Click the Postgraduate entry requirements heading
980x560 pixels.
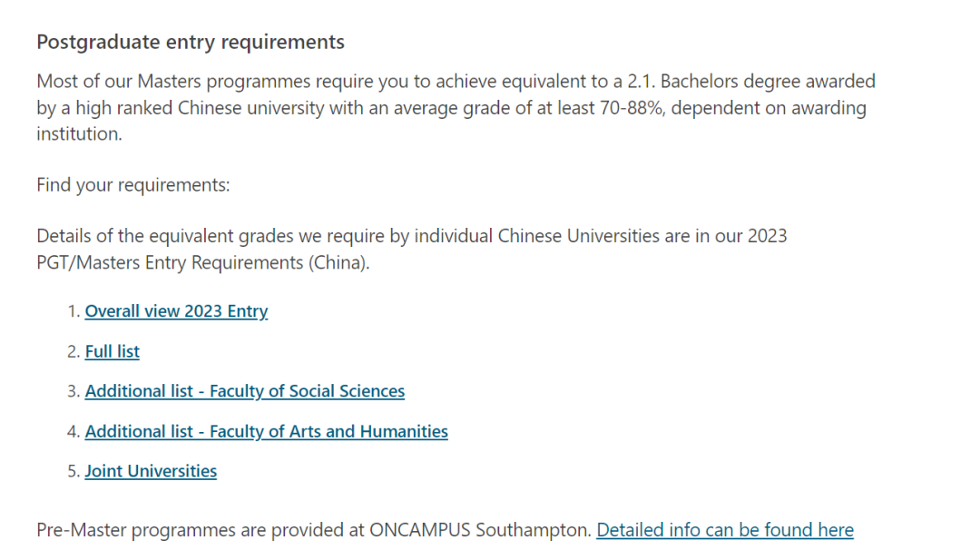[191, 42]
